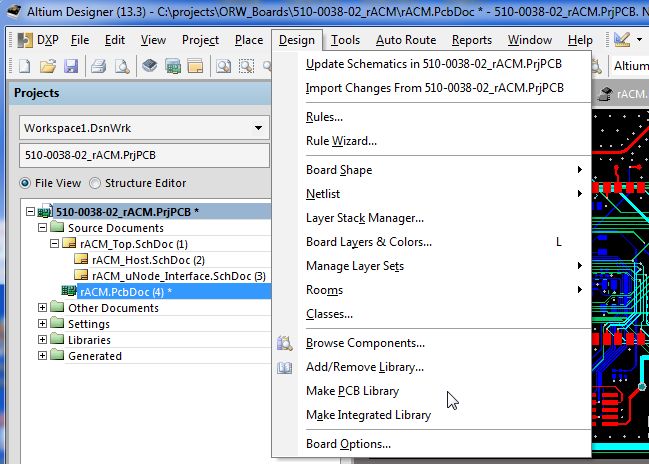Open the Tools menu
The height and width of the screenshot is (464, 649).
[x=345, y=40]
